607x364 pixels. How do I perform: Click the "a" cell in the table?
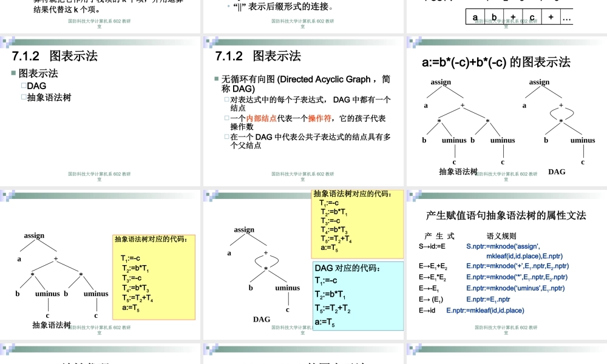475,18
